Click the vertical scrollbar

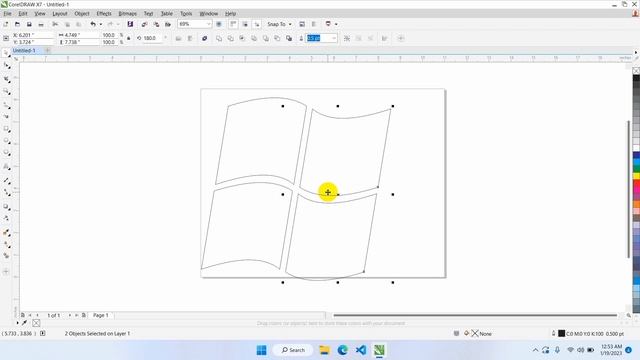tap(629, 190)
